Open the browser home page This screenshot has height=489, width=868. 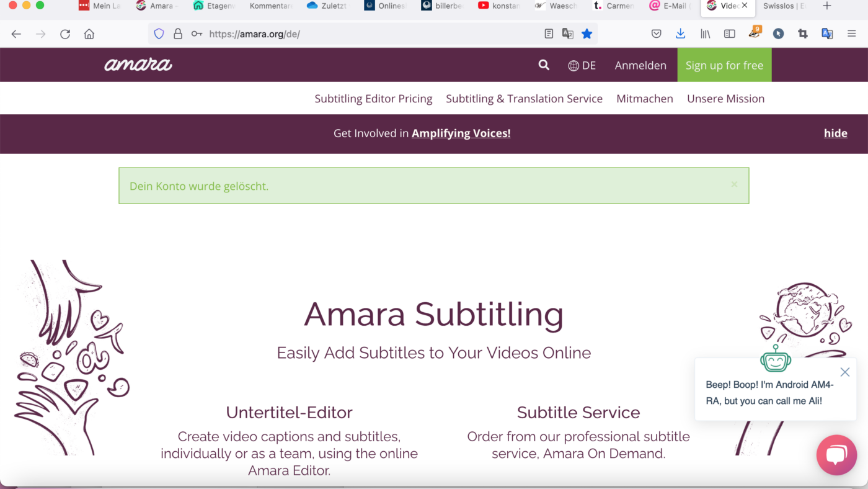(x=89, y=34)
